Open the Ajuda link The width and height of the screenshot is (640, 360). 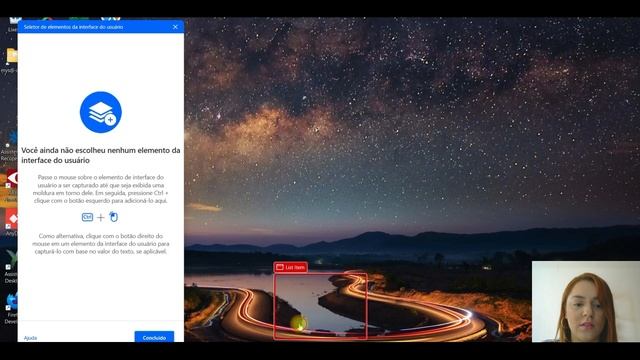(30, 338)
